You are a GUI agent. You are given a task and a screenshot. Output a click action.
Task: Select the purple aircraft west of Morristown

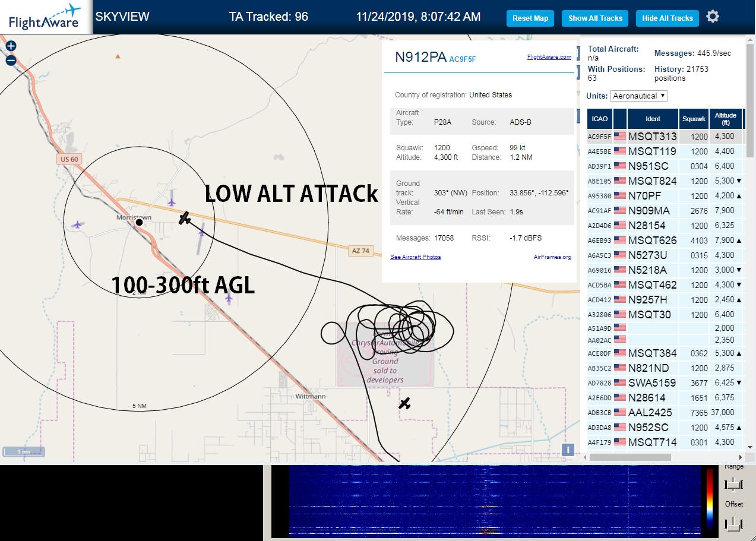78,224
